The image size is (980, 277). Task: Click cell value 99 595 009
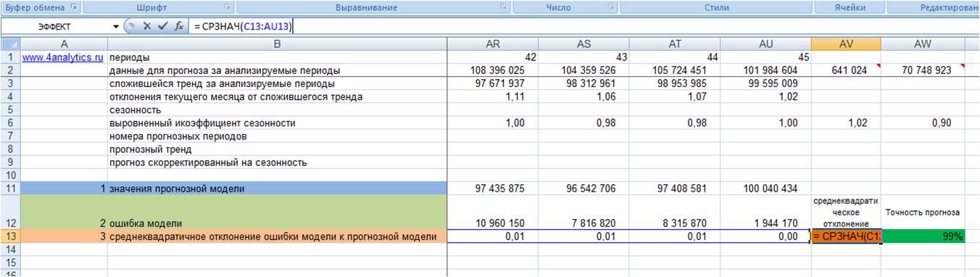[765, 83]
